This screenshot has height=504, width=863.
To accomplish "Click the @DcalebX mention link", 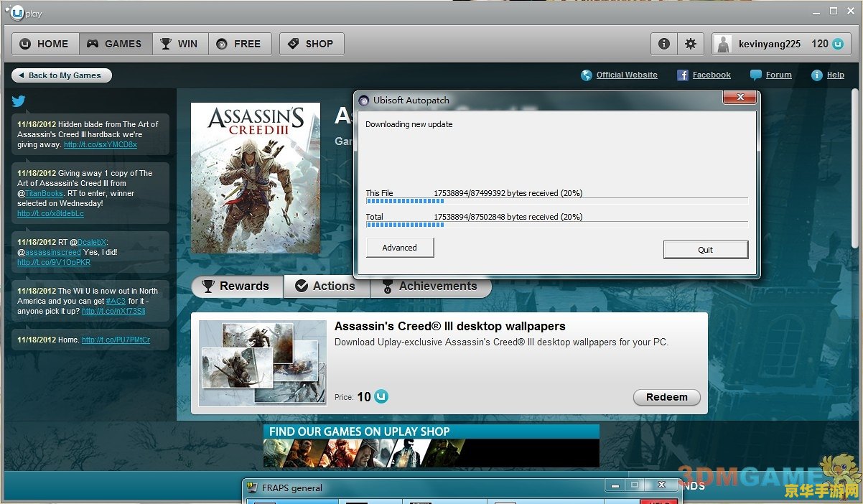I will 91,242.
